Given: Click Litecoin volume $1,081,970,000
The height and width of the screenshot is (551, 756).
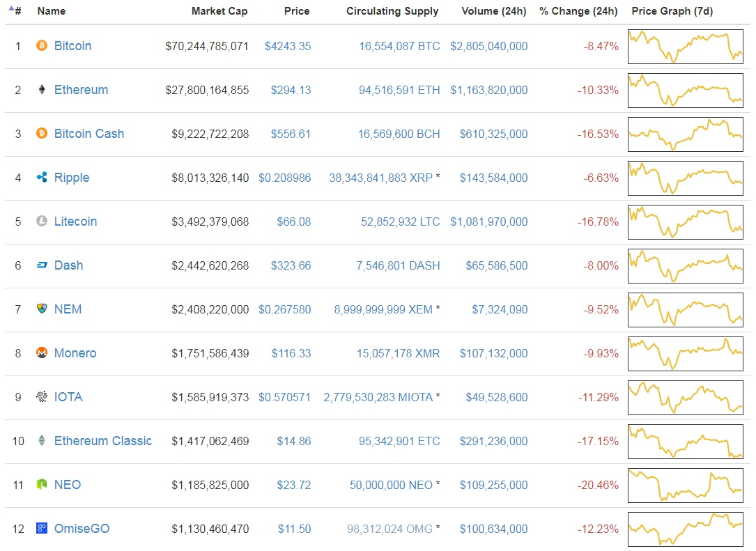Looking at the screenshot, I should coord(489,222).
